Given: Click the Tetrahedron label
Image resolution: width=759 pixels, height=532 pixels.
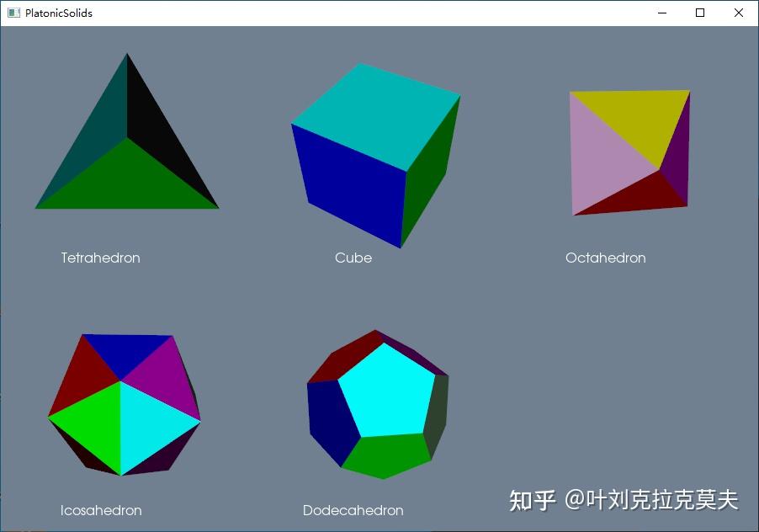Looking at the screenshot, I should click(x=100, y=258).
